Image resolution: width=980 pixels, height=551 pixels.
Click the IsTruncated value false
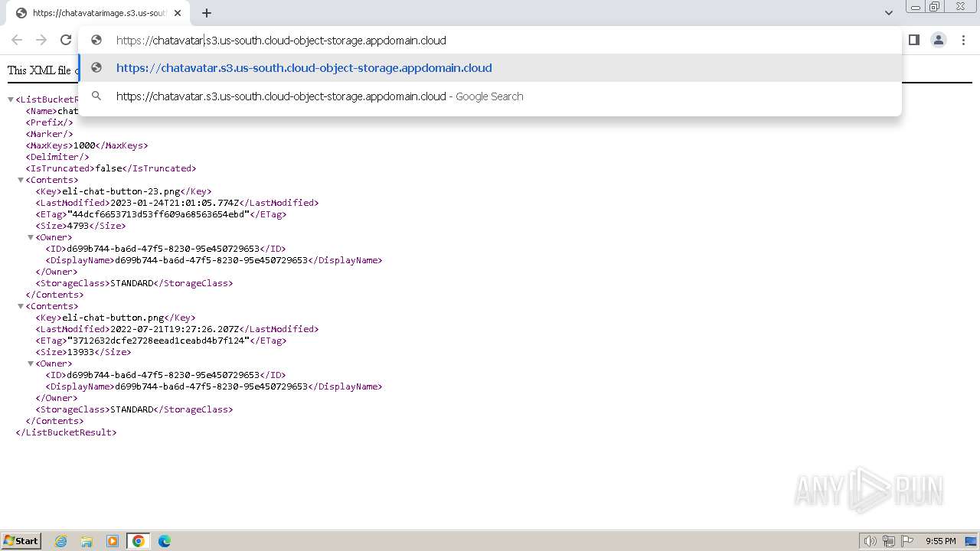point(108,168)
